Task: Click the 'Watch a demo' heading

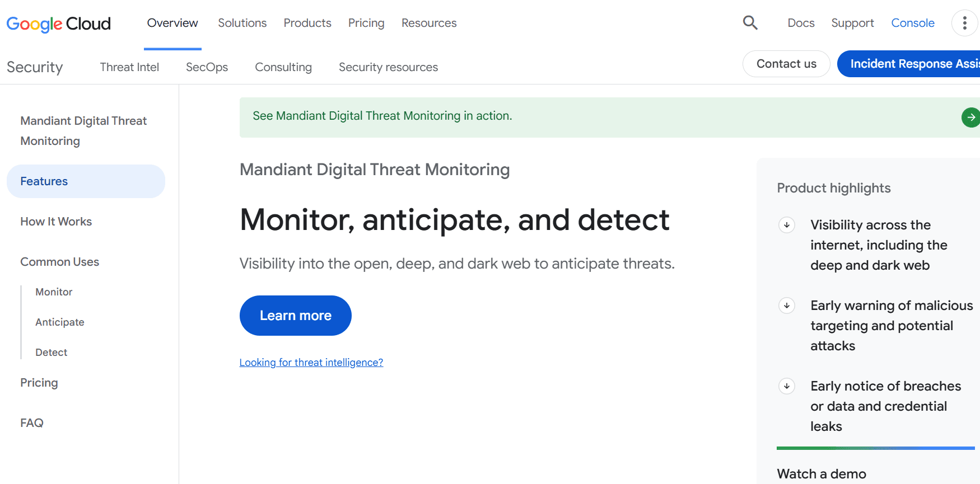Action: tap(822, 474)
